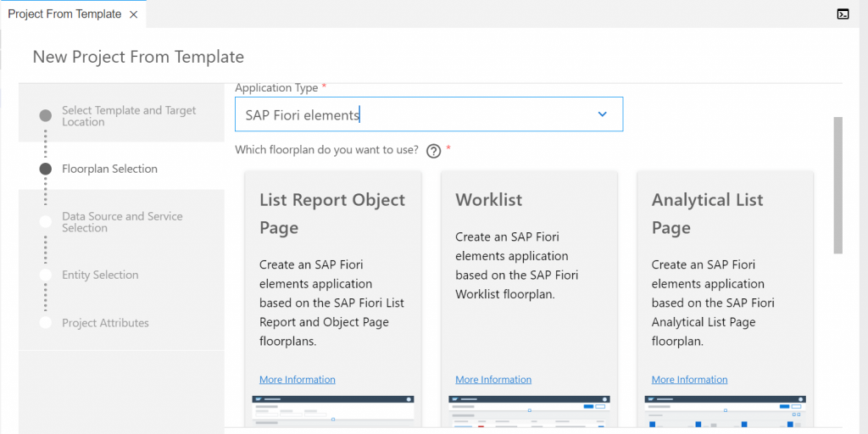Click the Worklist preview thumbnail

[529, 411]
